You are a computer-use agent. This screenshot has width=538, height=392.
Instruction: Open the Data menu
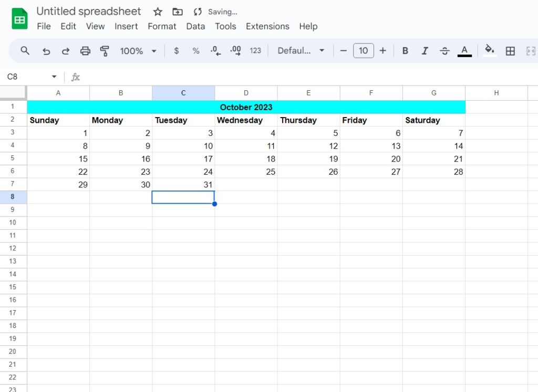[x=195, y=26]
